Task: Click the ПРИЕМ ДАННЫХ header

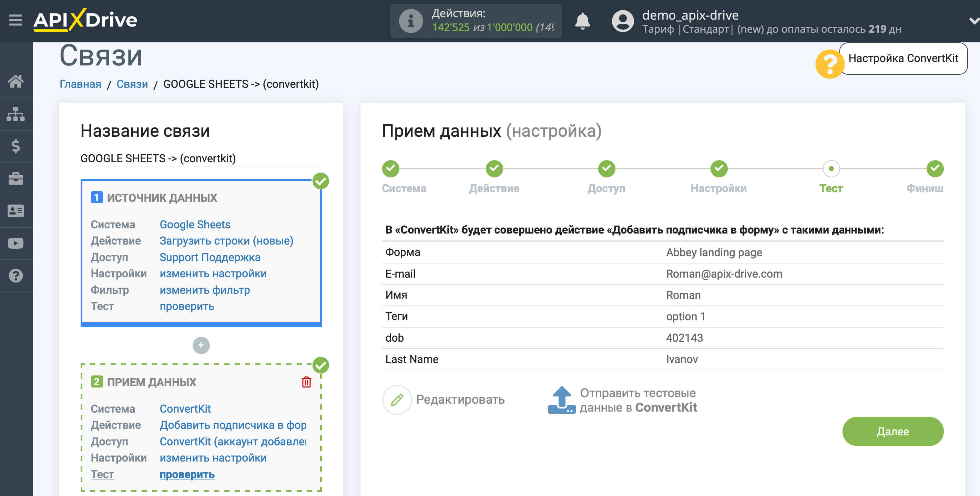Action: (151, 382)
